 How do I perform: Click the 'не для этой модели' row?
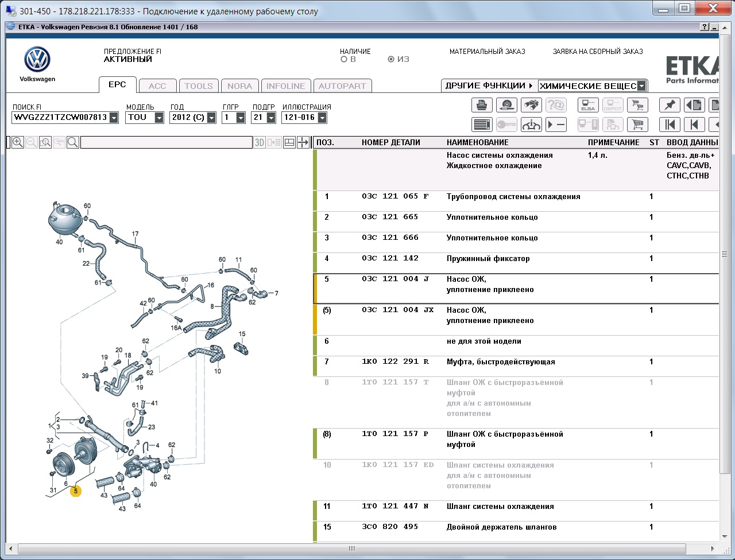point(517,345)
